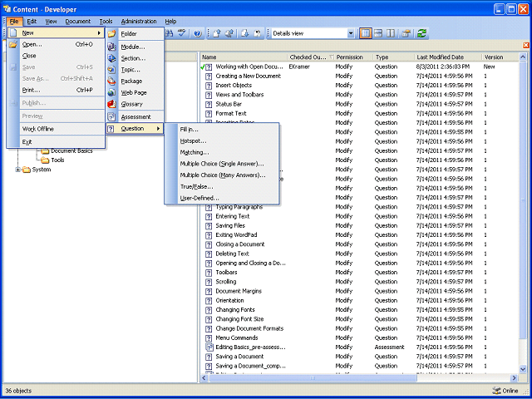Screen dimensions: 532x399
Task: Click the horizontal scrollbar right arrow
Action: coord(515,377)
